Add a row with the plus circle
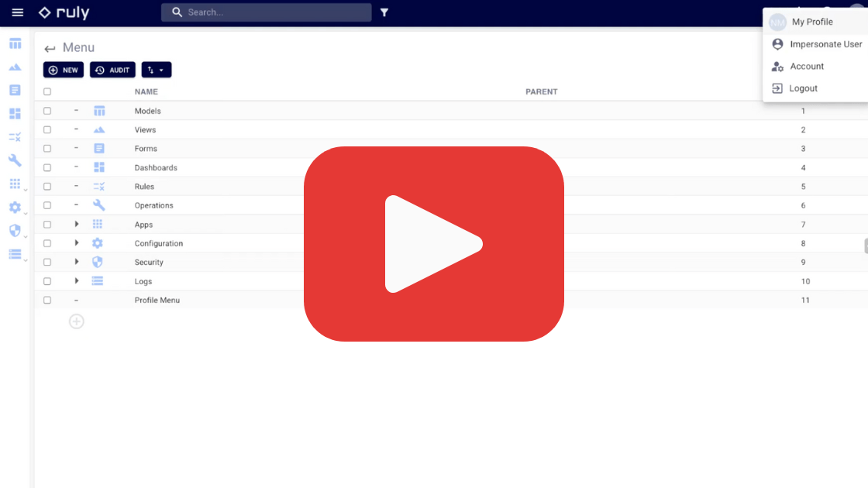Viewport: 868px width, 488px height. (77, 321)
